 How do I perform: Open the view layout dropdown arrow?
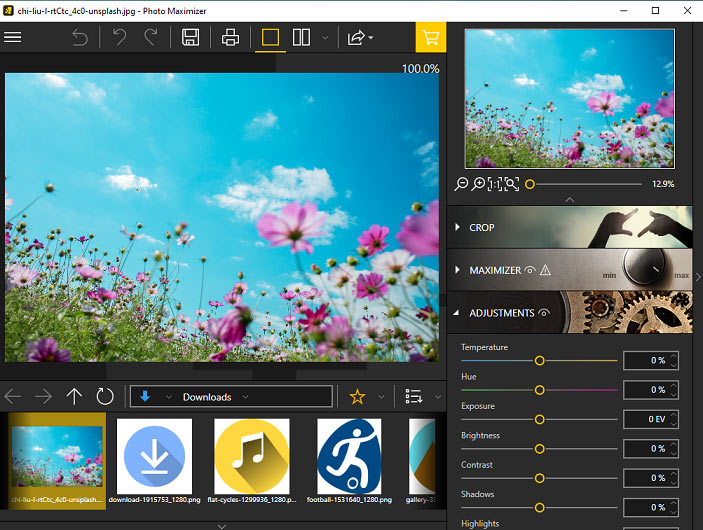[325, 38]
